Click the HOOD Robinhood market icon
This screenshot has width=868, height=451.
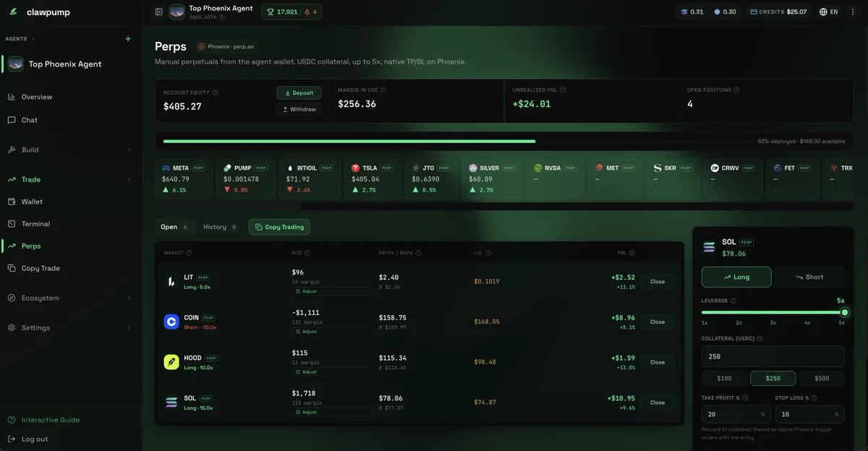(x=171, y=362)
